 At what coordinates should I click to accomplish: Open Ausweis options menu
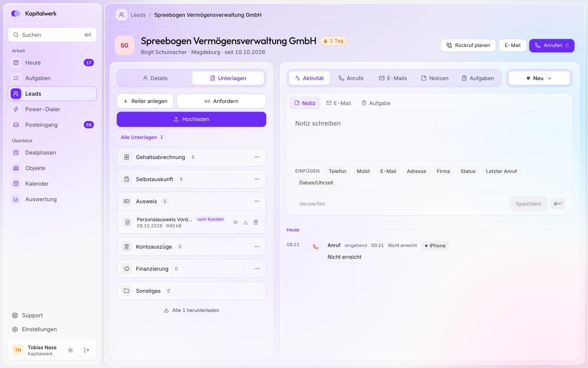(x=257, y=201)
